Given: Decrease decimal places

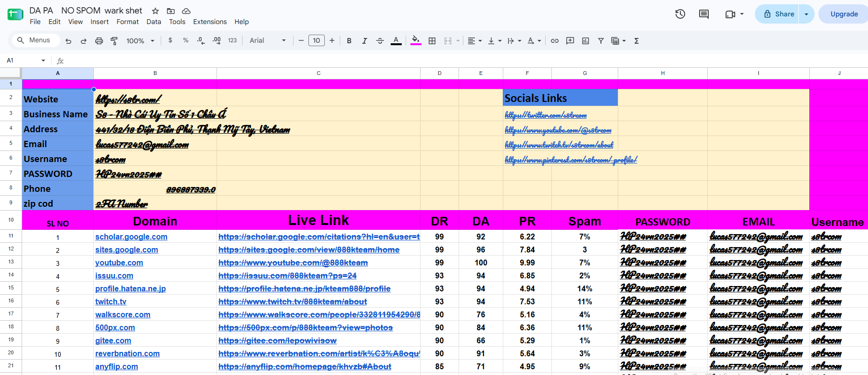Looking at the screenshot, I should click(201, 41).
